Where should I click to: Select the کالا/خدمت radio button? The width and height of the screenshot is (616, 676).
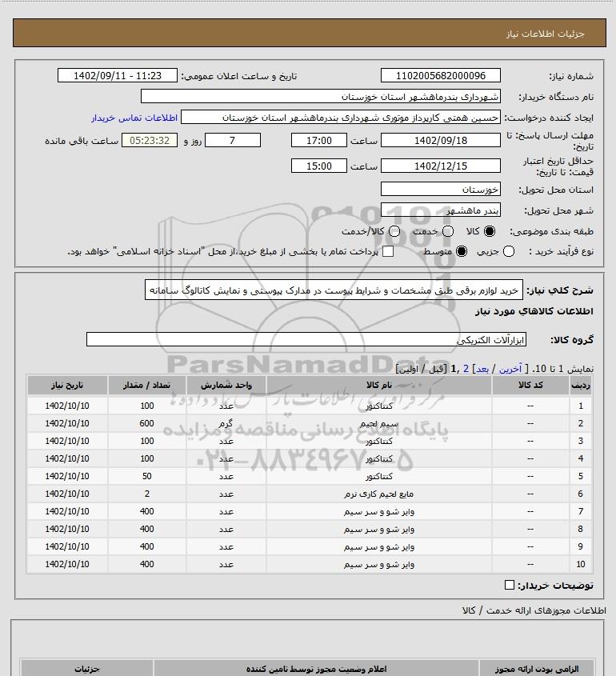394,231
